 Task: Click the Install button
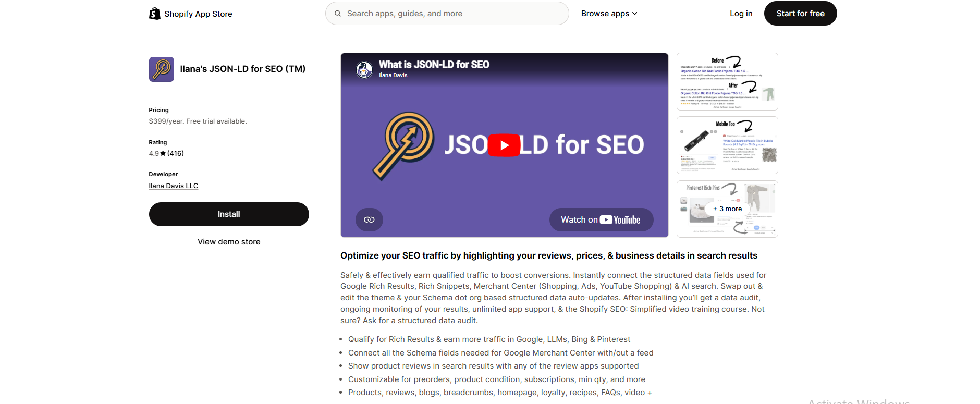pos(229,214)
